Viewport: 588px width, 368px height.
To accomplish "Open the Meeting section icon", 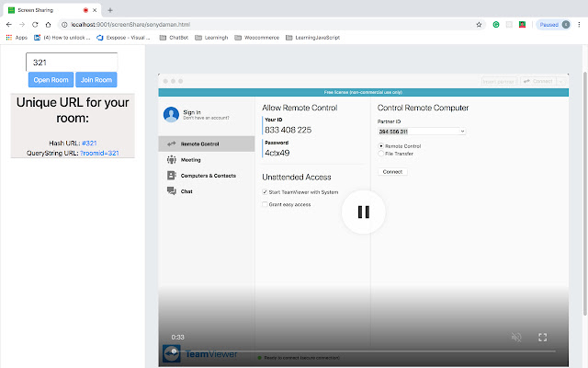I will pos(171,159).
